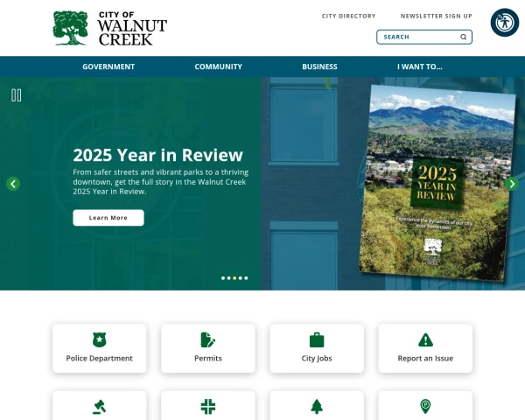The height and width of the screenshot is (420, 525).
Task: Open the Government menu
Action: [108, 66]
